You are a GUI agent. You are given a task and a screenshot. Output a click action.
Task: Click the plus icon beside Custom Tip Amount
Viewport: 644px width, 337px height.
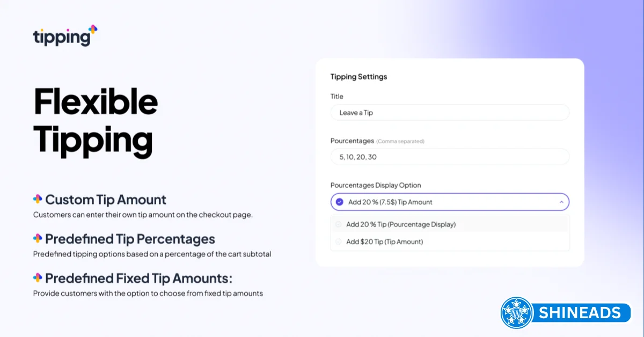click(x=38, y=199)
